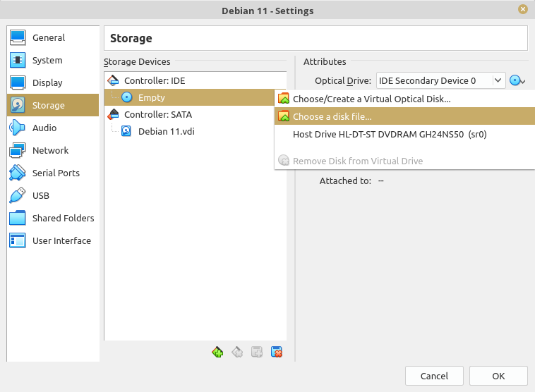This screenshot has width=535, height=392.
Task: Click the IDE controller icon
Action: (113, 81)
